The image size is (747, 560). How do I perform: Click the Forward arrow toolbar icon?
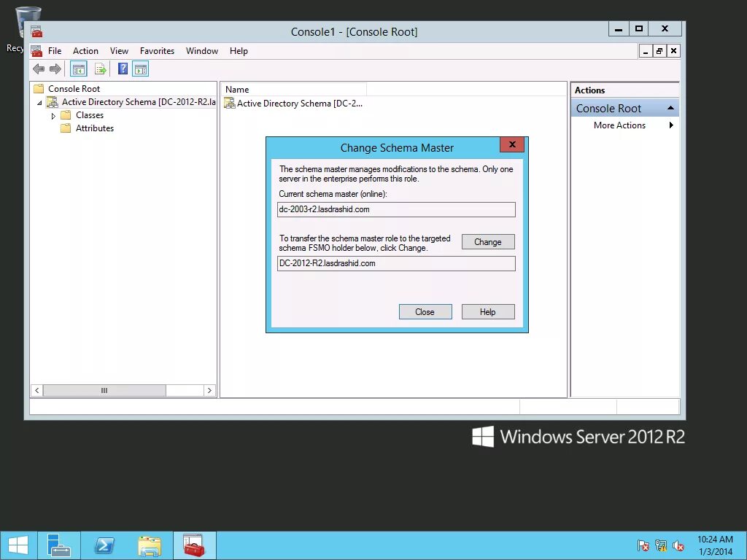[55, 69]
